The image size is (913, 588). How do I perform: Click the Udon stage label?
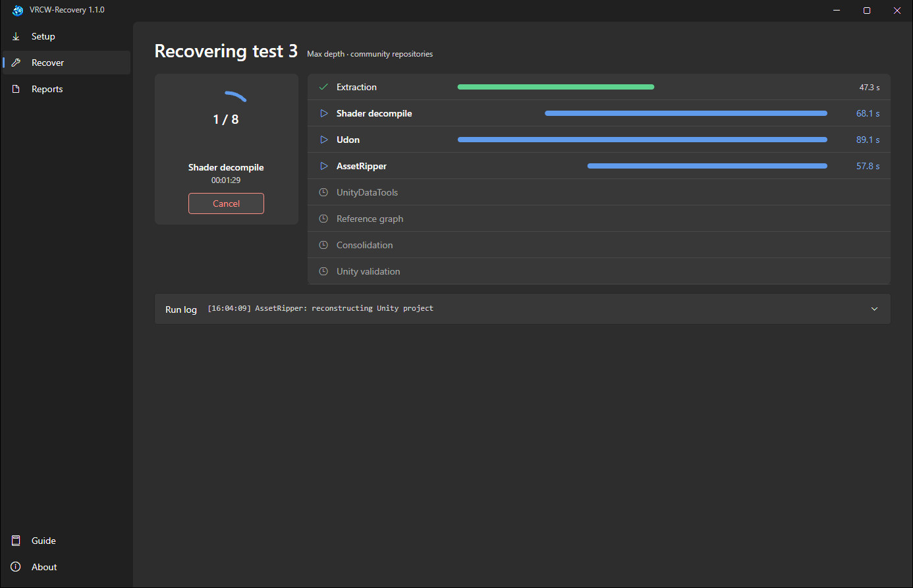pos(348,140)
